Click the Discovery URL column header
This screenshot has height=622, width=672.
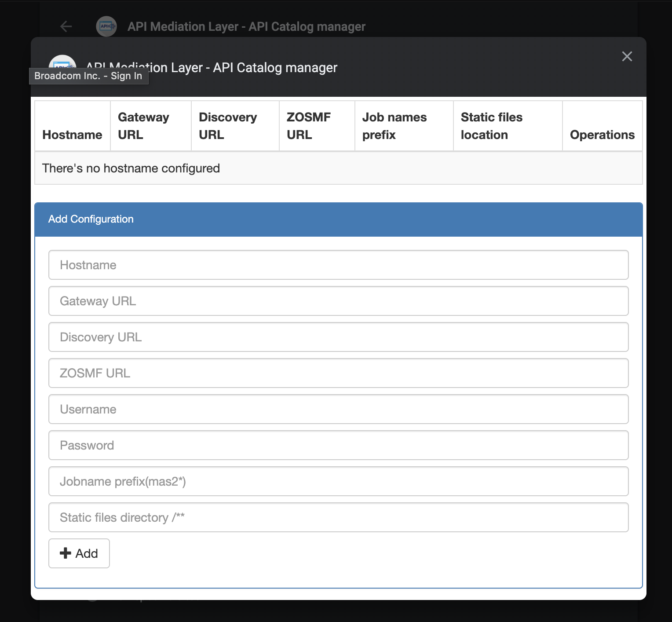click(235, 126)
